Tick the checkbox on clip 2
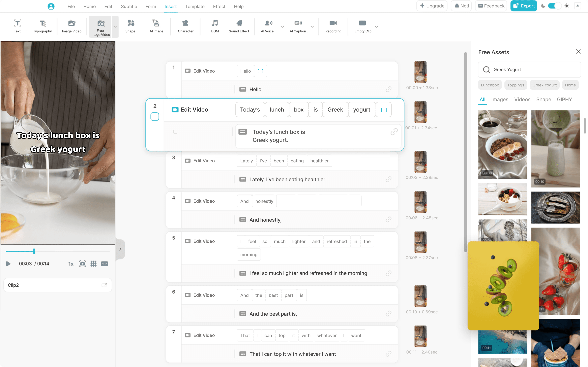Image resolution: width=588 pixels, height=367 pixels. pos(154,117)
